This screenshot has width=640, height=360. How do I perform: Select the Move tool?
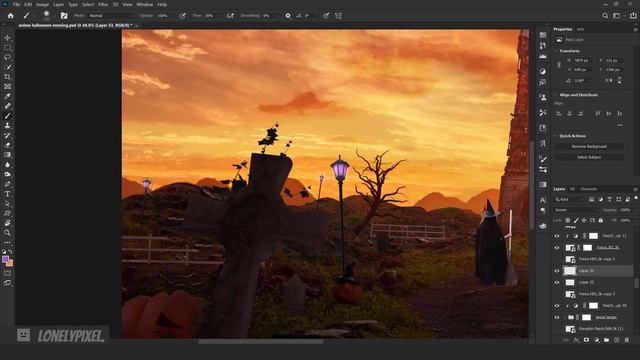7,38
